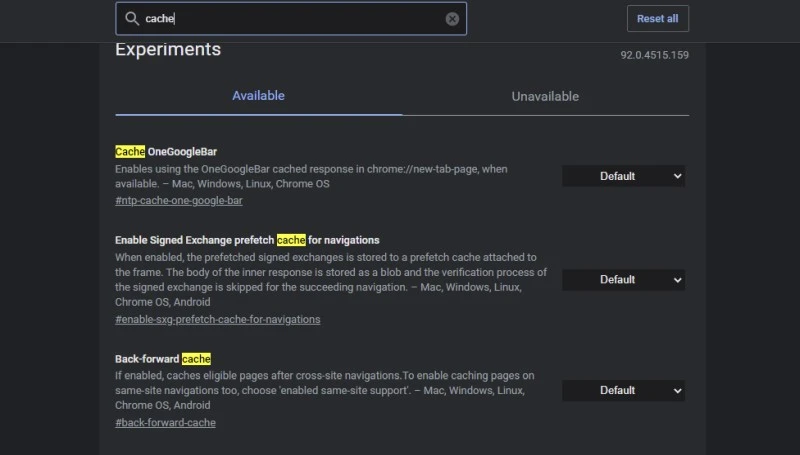
Task: Follow the #enable-sxg-prefetch-cache-for-navigations link
Action: pos(218,320)
